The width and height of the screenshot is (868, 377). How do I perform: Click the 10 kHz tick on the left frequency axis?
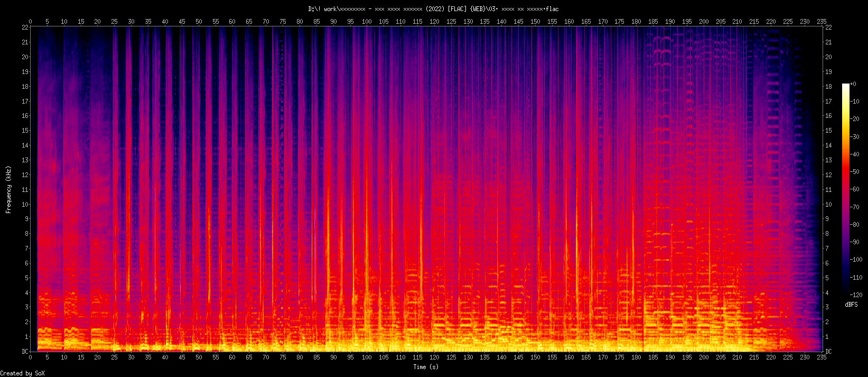(x=25, y=204)
